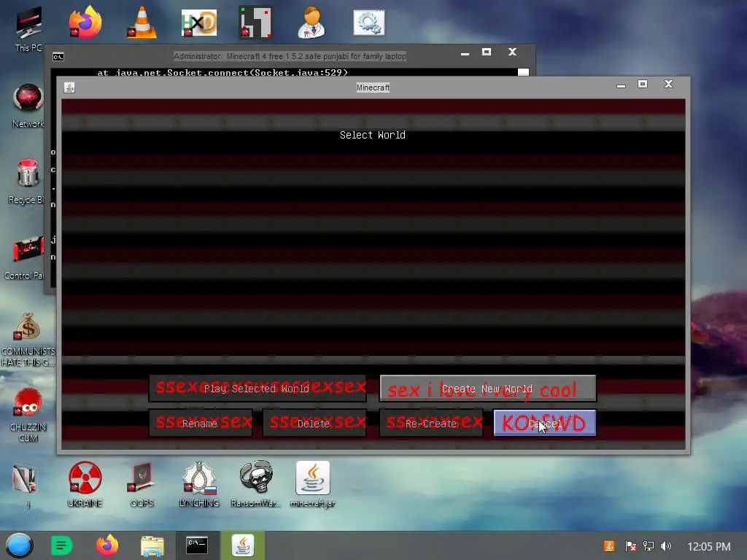This screenshot has height=560, width=747.
Task: Open the doctor figure desktop icon
Action: coord(311,22)
